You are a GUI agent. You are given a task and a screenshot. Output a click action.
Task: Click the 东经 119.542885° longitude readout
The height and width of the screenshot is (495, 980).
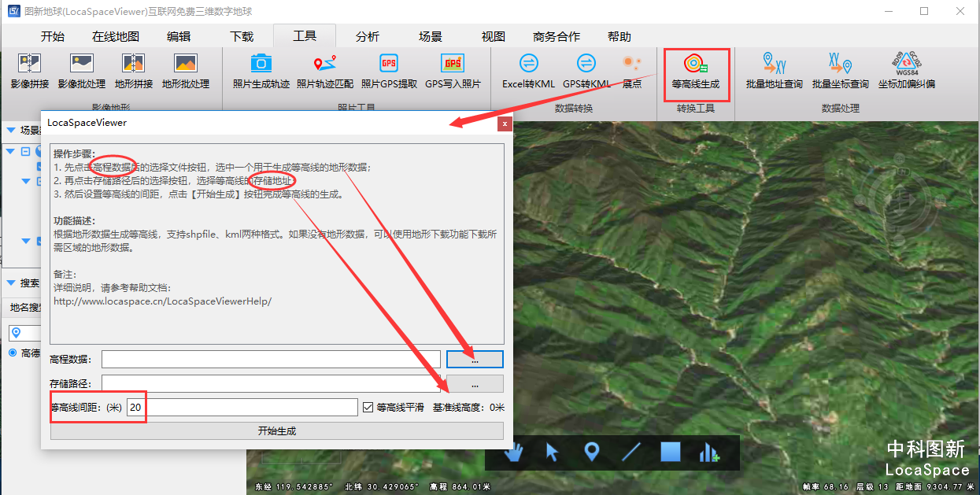(293, 487)
